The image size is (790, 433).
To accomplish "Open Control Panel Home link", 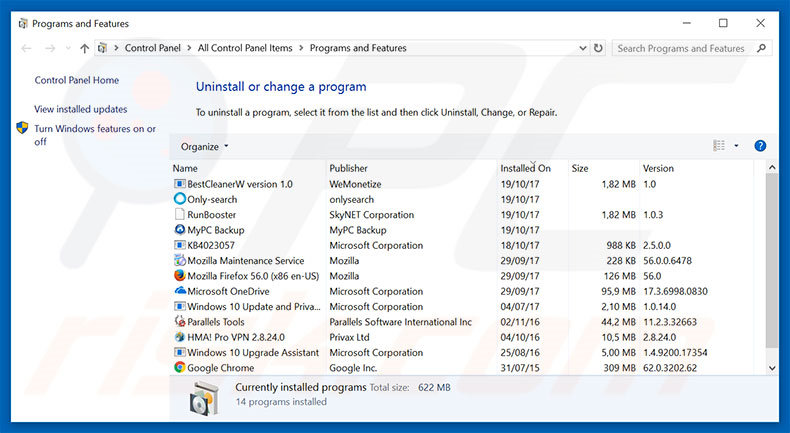I will pos(77,81).
